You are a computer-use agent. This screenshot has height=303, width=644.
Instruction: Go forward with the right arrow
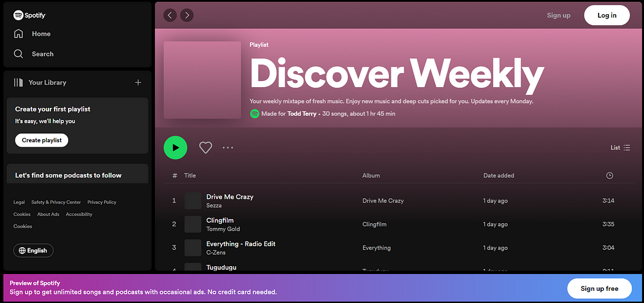click(187, 15)
